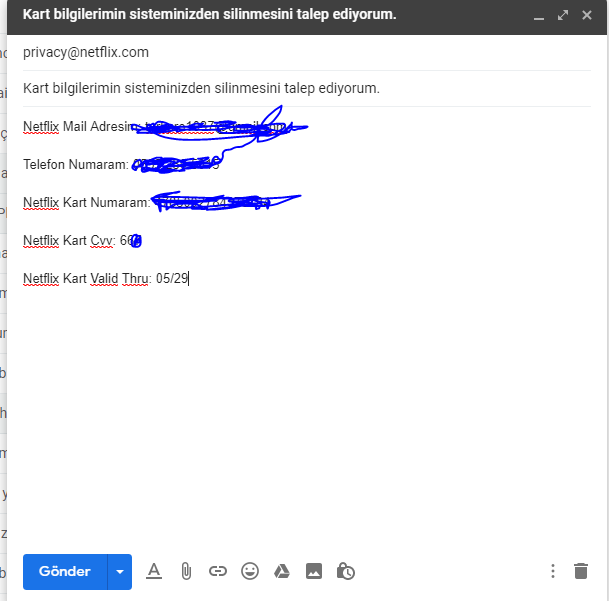Open the emoji picker
Viewport: 609px width, 601px height.
tap(250, 571)
